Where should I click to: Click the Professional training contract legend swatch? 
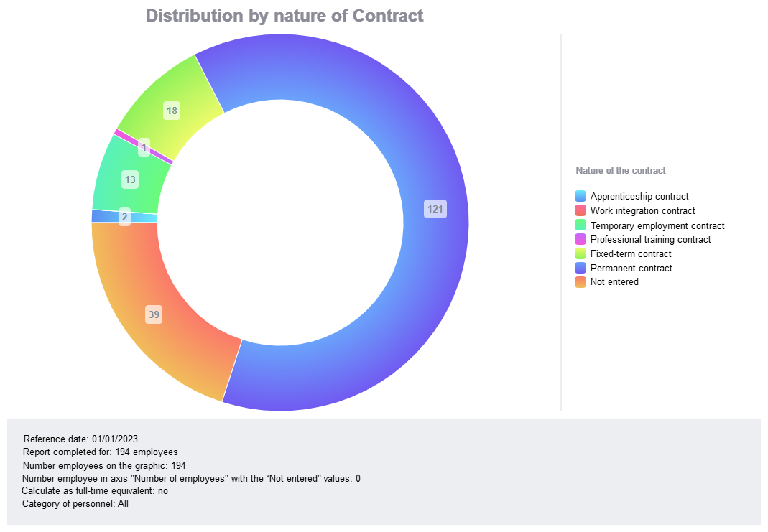point(580,239)
